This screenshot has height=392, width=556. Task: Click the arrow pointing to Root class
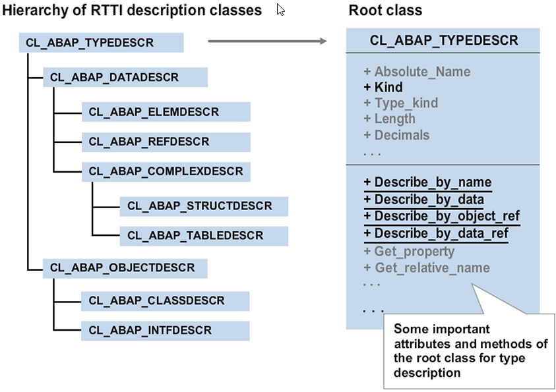267,42
